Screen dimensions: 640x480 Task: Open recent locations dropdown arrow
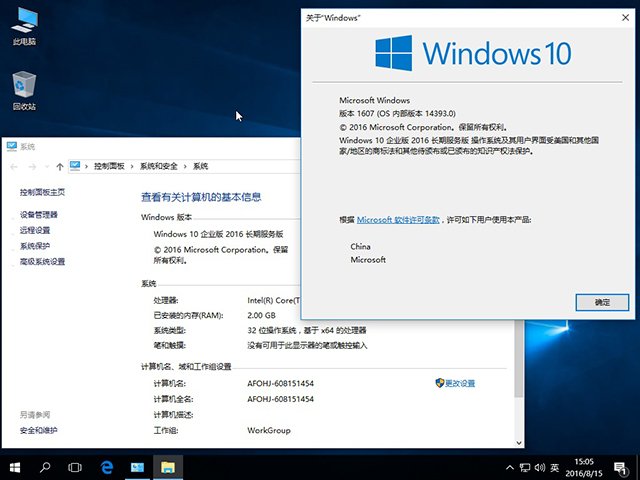(x=47, y=167)
